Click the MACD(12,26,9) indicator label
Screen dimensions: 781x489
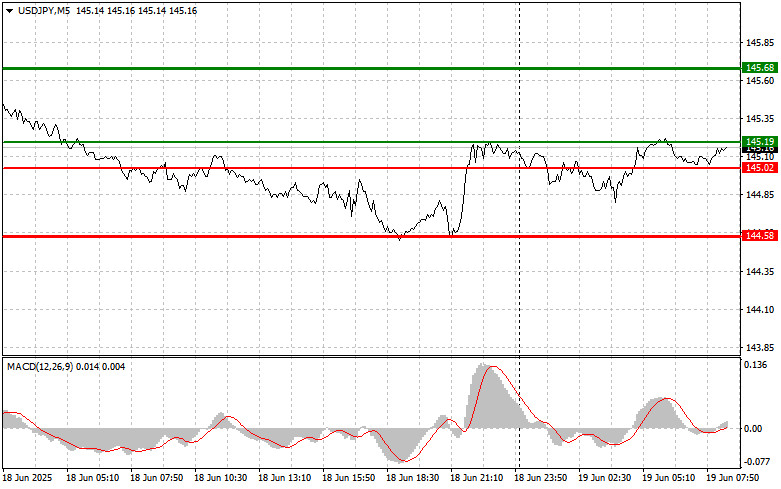coord(38,367)
